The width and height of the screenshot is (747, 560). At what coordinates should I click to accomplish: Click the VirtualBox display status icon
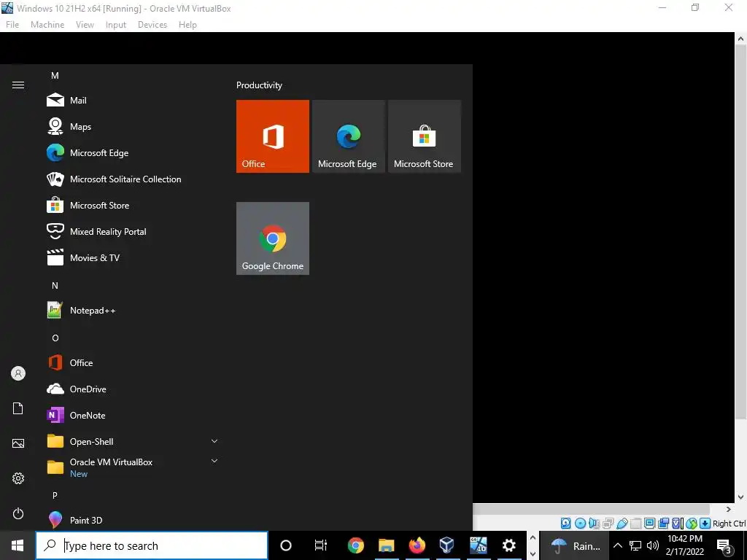coord(649,523)
